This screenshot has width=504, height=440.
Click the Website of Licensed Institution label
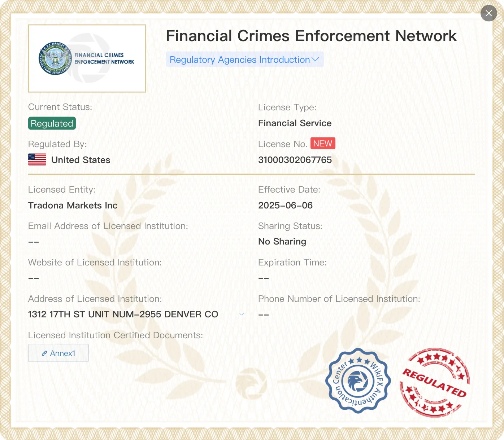click(95, 263)
